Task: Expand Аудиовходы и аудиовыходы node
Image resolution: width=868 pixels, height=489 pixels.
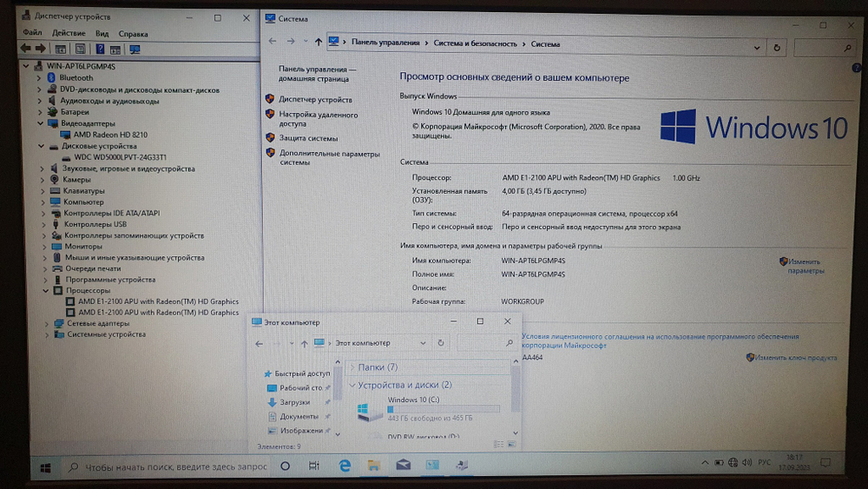Action: coord(39,101)
